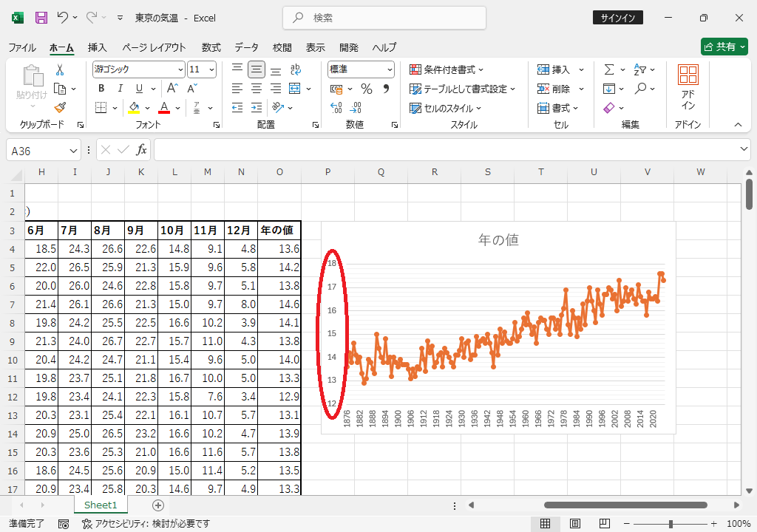
Task: Open the number format 標準 dropdown
Action: [x=390, y=69]
